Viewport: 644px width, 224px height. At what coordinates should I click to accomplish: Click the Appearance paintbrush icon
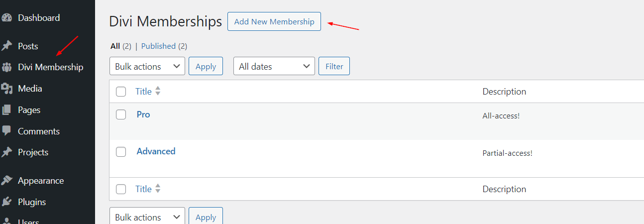[6, 181]
